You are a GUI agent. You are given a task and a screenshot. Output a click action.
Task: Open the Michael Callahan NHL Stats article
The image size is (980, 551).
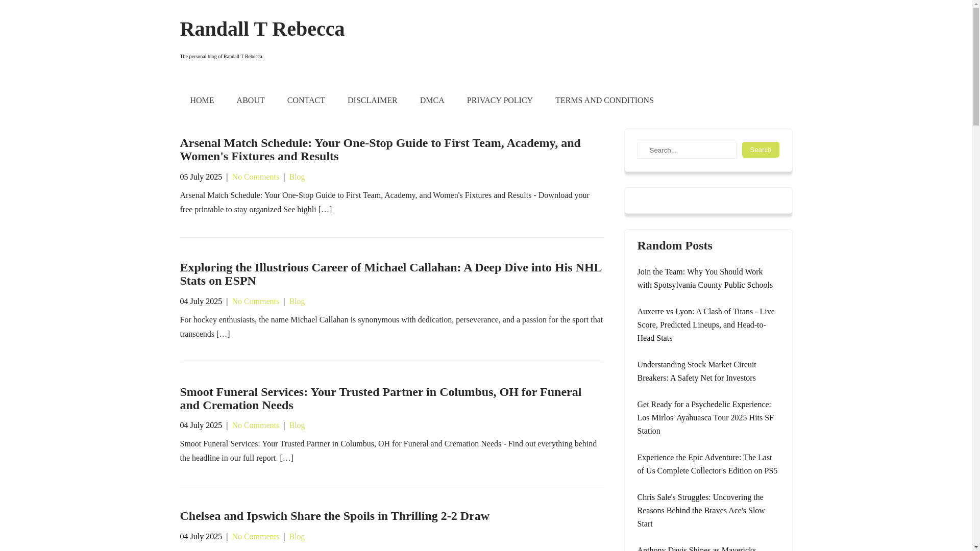coord(390,274)
